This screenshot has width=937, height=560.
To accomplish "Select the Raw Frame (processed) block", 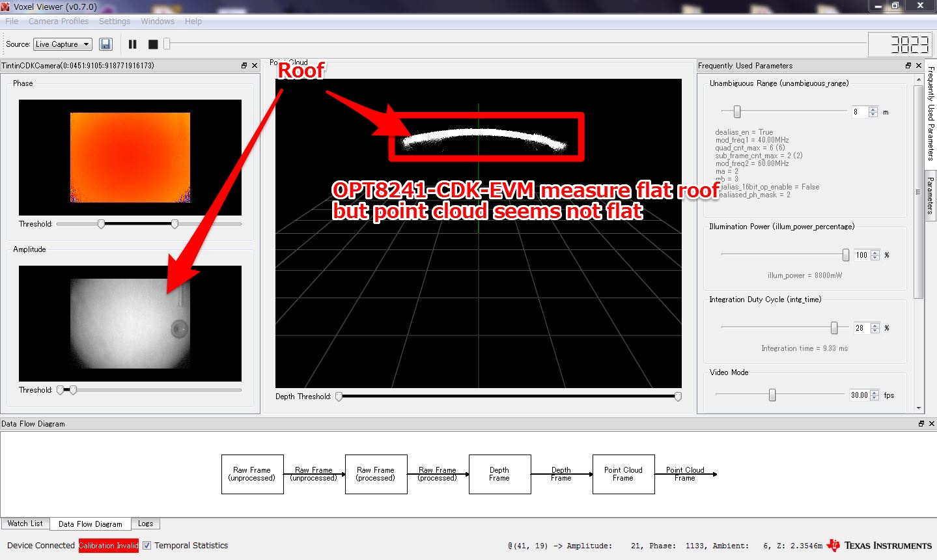I will pos(376,474).
